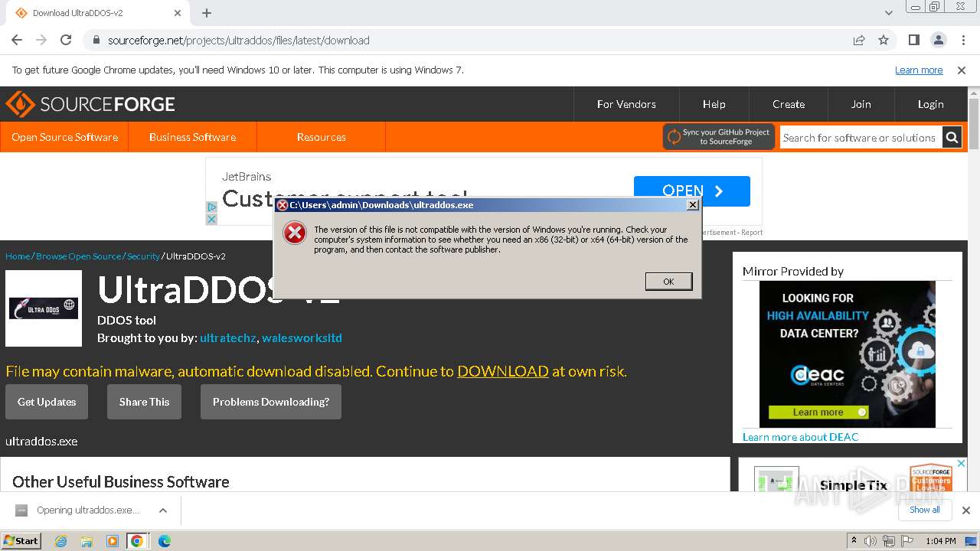Click the 1:04 PM taskbar clock
The height and width of the screenshot is (551, 980).
click(941, 541)
